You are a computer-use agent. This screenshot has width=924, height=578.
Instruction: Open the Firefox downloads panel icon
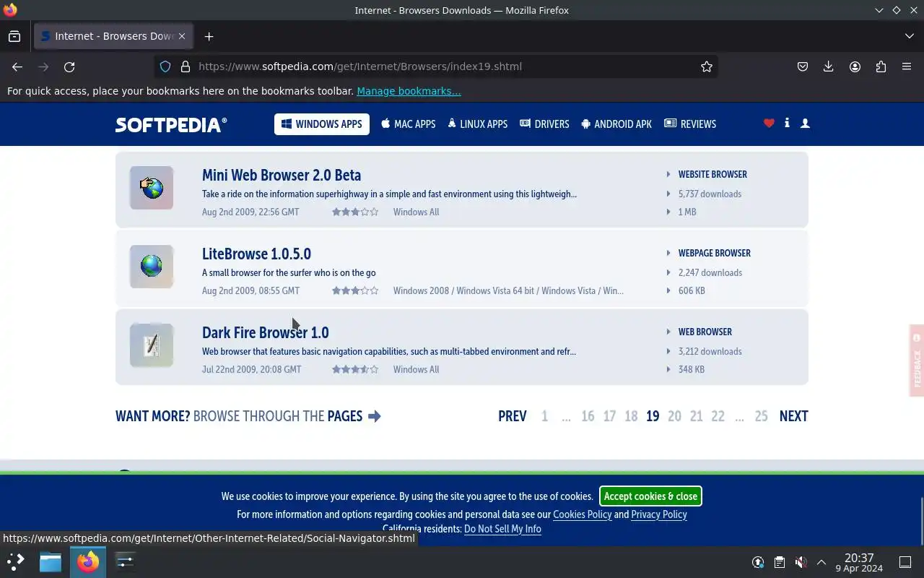click(828, 66)
